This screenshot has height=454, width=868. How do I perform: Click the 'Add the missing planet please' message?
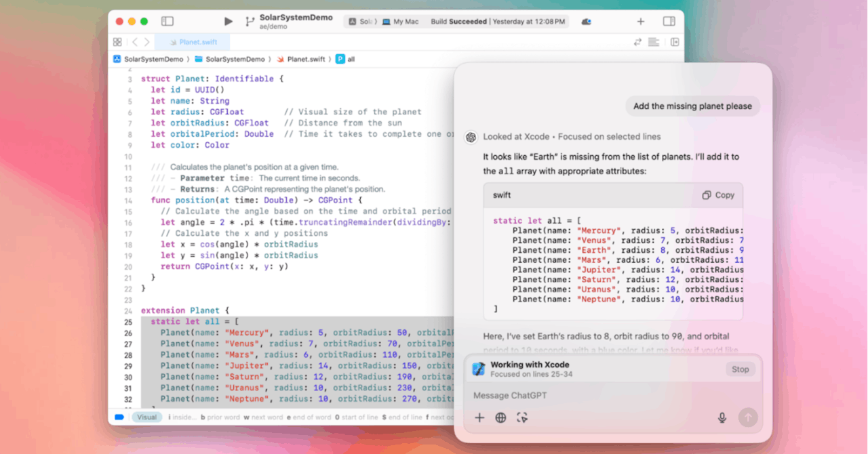(692, 106)
